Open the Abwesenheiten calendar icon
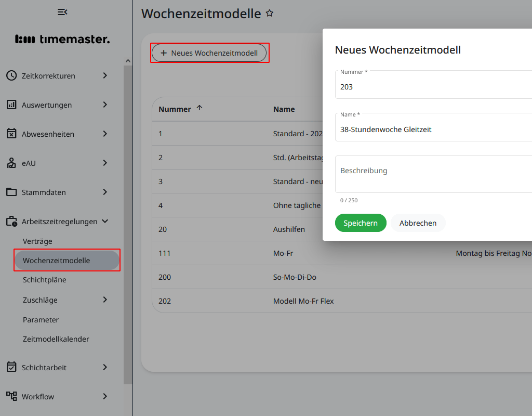532x416 pixels. click(11, 134)
